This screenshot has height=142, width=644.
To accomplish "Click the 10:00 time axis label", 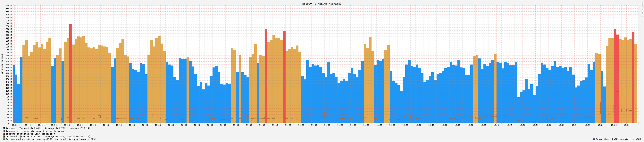I will 80,125.
